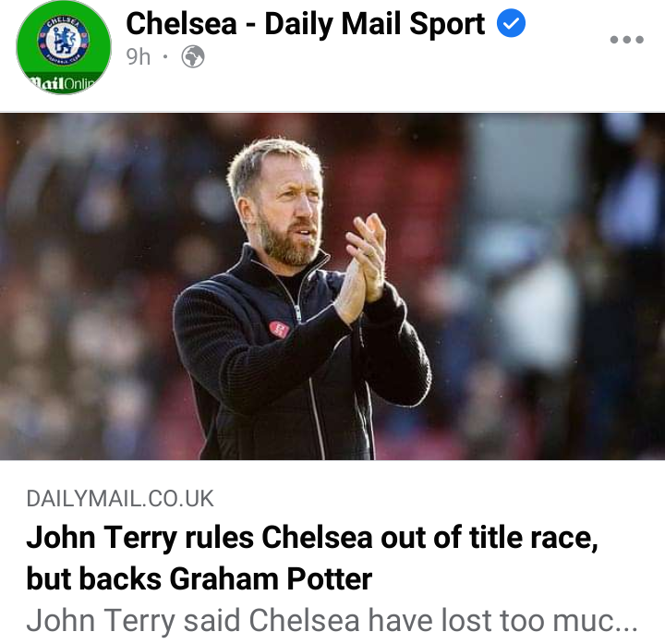Click the blurred crowd on photo's right side

point(547,286)
